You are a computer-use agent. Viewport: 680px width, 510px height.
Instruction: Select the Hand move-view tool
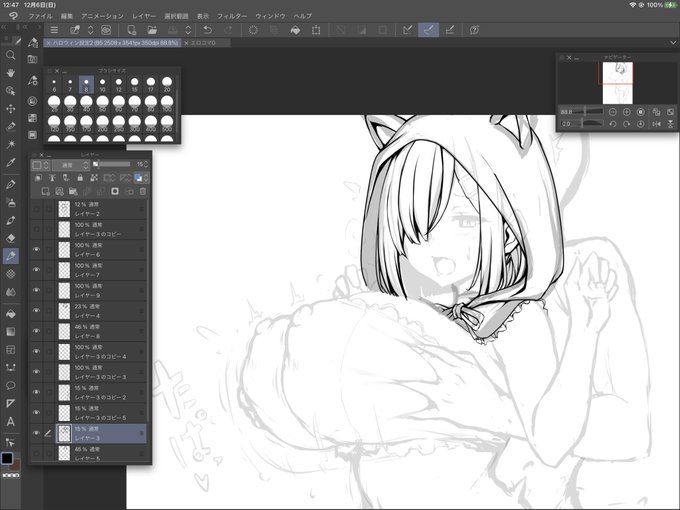(x=11, y=72)
